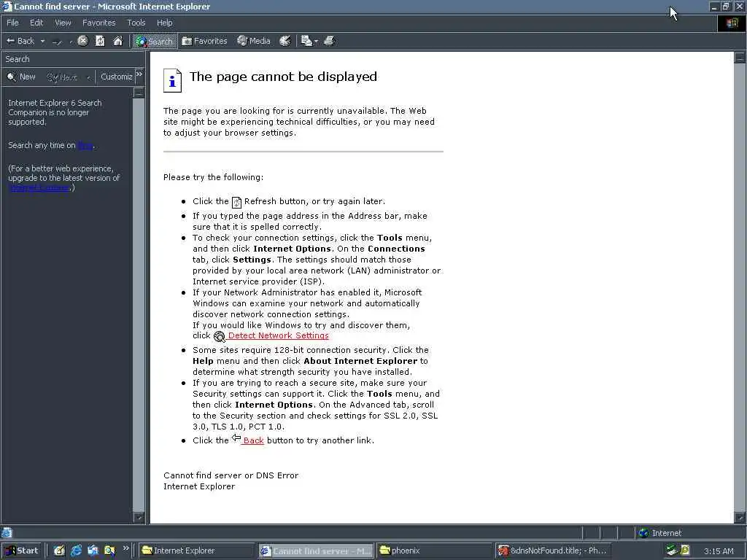Image resolution: width=747 pixels, height=560 pixels.
Task: Open the Back history dropdown arrow
Action: [x=42, y=42]
